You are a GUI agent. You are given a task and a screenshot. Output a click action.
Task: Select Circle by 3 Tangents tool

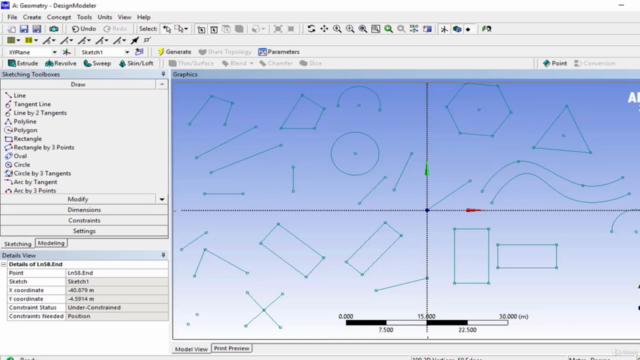38,173
